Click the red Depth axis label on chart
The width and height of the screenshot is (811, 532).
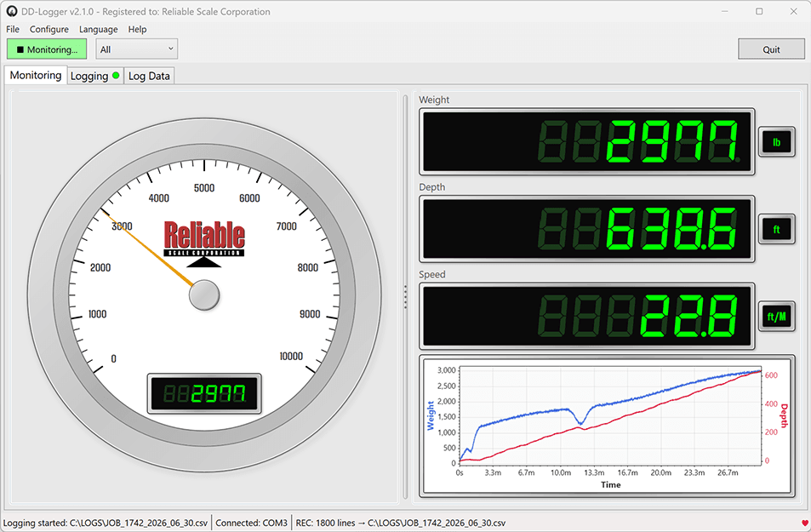click(784, 415)
